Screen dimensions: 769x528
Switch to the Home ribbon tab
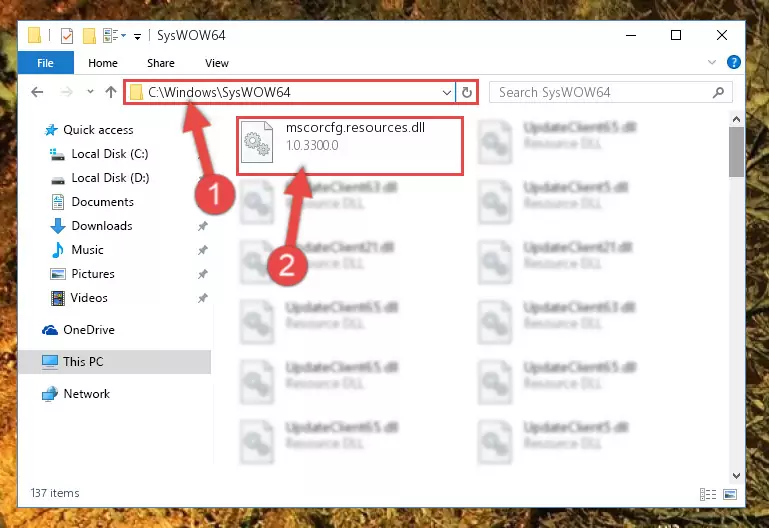click(103, 63)
